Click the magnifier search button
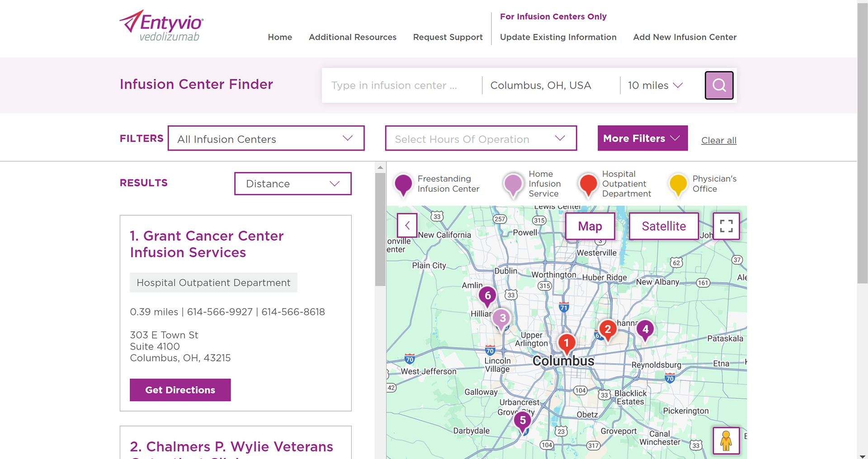This screenshot has height=459, width=868. [719, 85]
